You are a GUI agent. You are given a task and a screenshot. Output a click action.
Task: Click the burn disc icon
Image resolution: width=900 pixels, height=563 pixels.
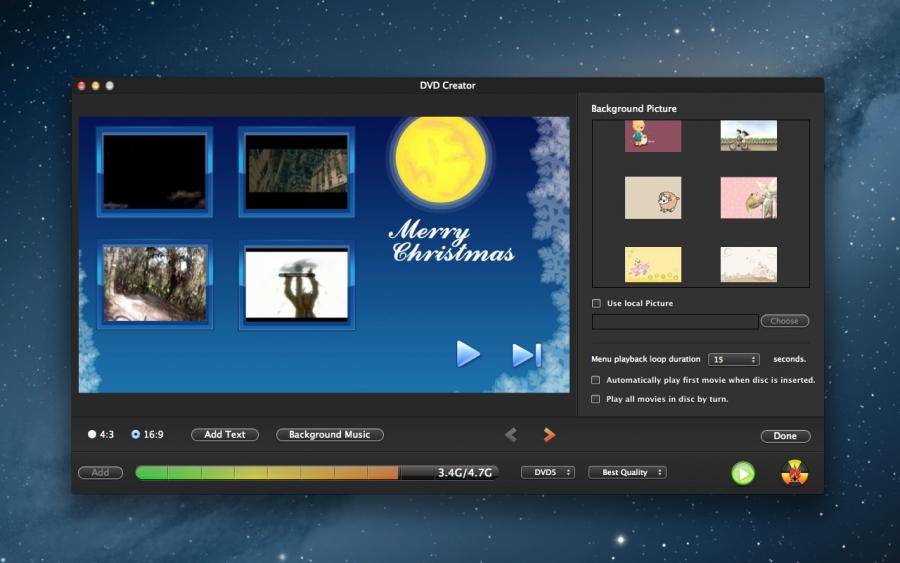tap(795, 473)
